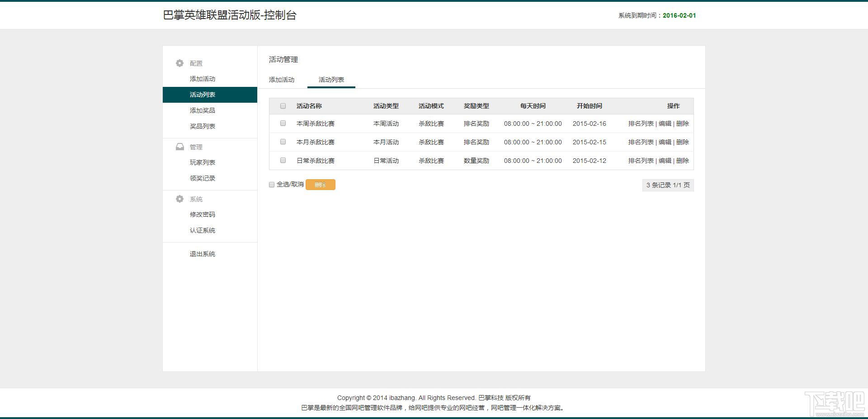868x419 pixels.
Task: Toggle the 全选/取消 checkbox
Action: (272, 185)
